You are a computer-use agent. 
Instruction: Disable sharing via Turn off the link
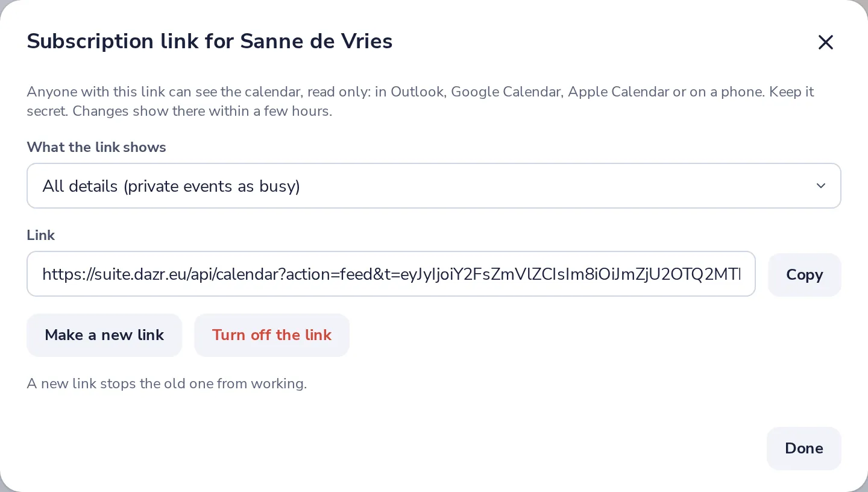272,335
